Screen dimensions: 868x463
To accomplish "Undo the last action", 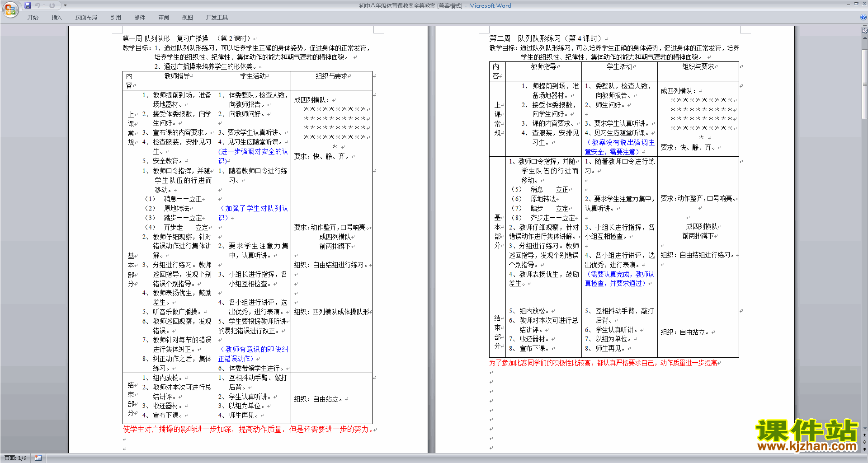I will click(38, 5).
